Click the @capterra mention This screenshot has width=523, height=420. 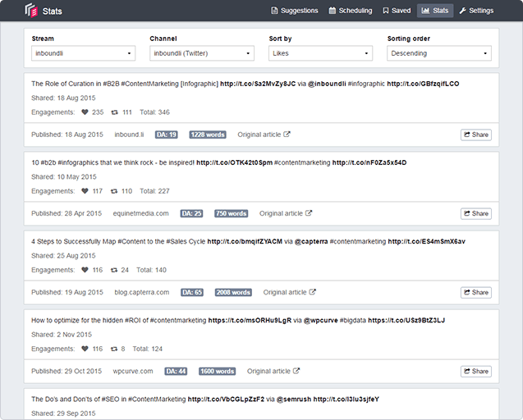click(x=311, y=241)
